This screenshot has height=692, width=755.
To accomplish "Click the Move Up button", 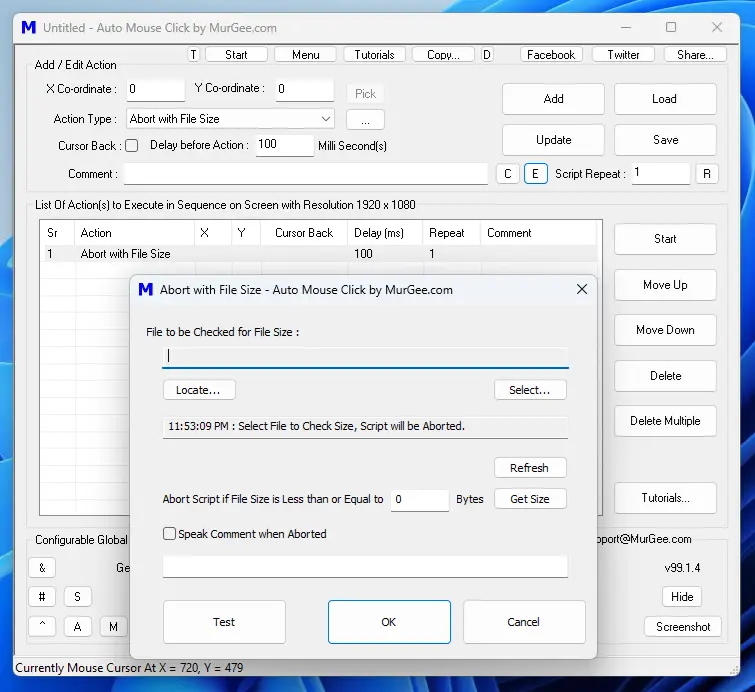I will point(665,285).
